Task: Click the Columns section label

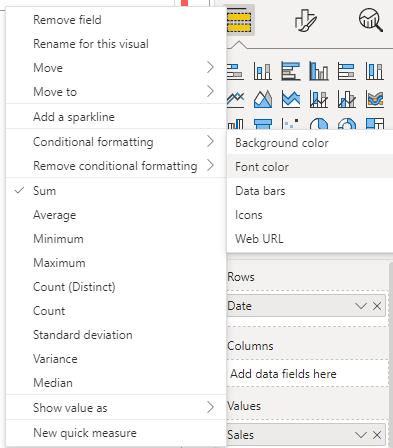Action: click(x=250, y=346)
